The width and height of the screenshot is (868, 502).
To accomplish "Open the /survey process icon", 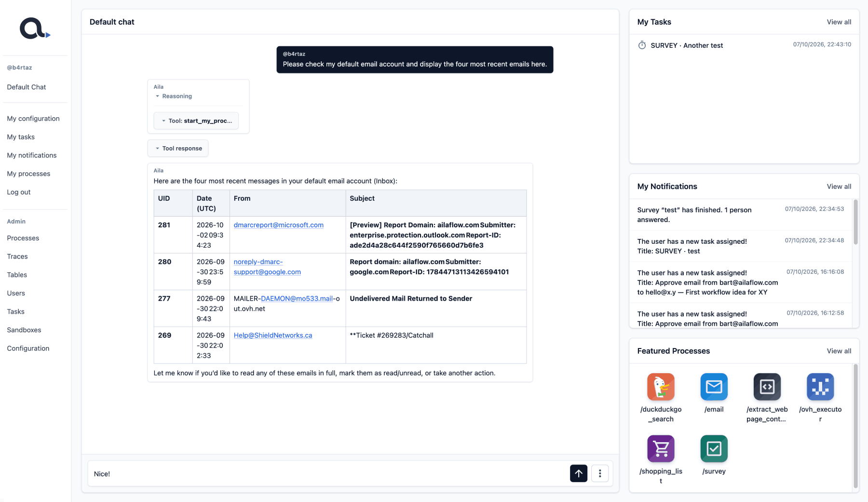I will click(714, 448).
